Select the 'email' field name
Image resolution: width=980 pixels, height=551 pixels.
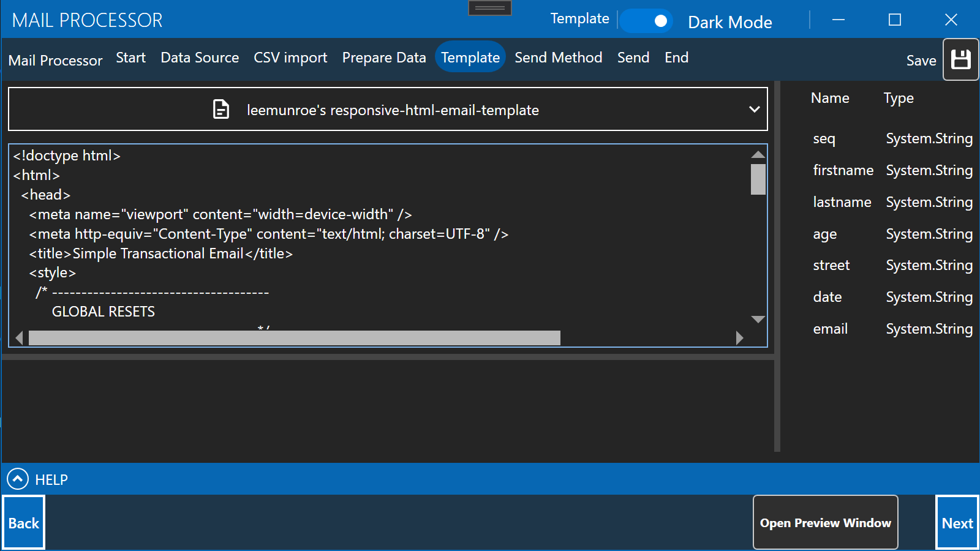click(831, 329)
